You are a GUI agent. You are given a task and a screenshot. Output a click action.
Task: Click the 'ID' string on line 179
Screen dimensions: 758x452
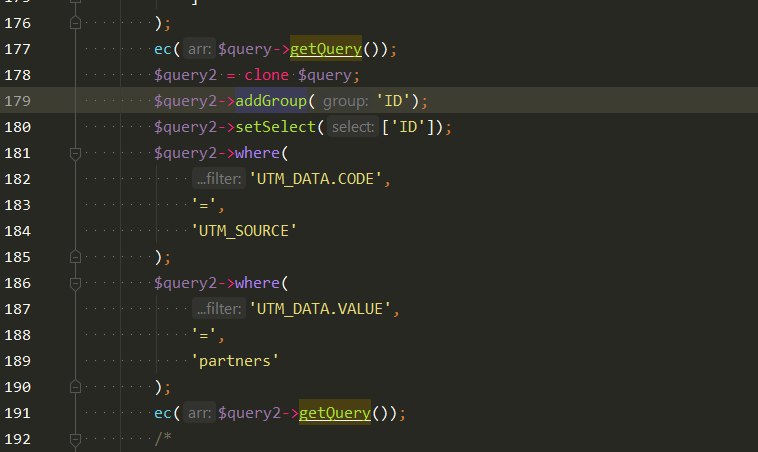click(x=393, y=101)
